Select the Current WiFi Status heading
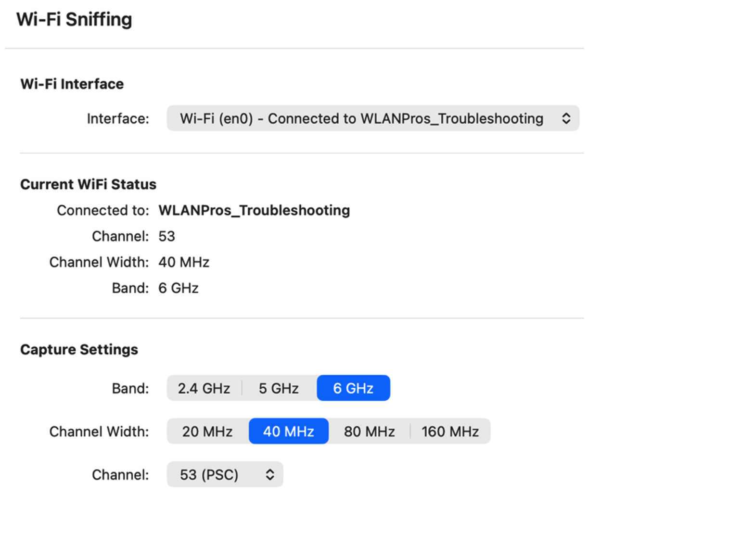Screen dimensions: 741x560 click(89, 184)
